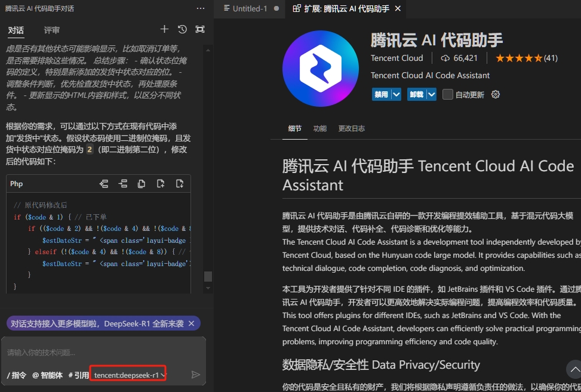581x392 pixels.
Task: Click chat scrollbar up arrow
Action: pos(208,50)
